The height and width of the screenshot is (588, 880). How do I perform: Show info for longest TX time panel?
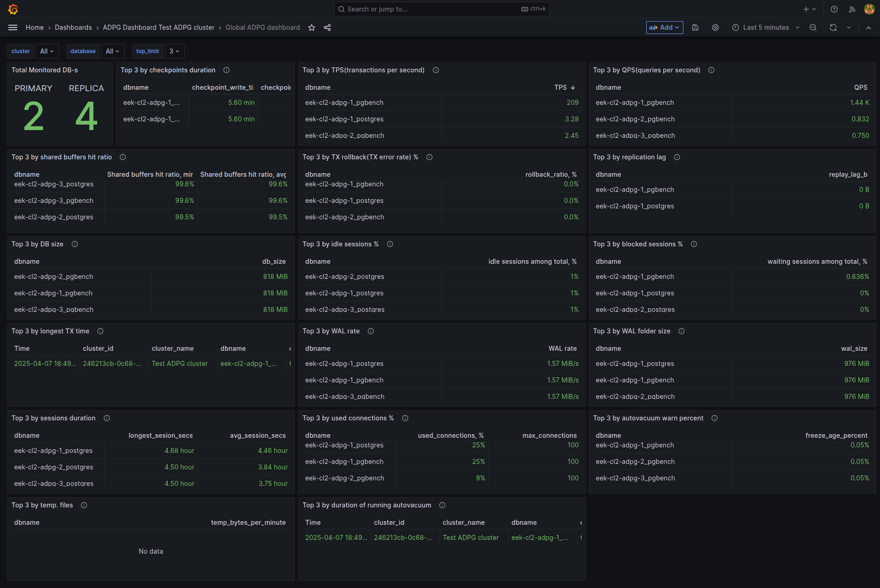(100, 331)
